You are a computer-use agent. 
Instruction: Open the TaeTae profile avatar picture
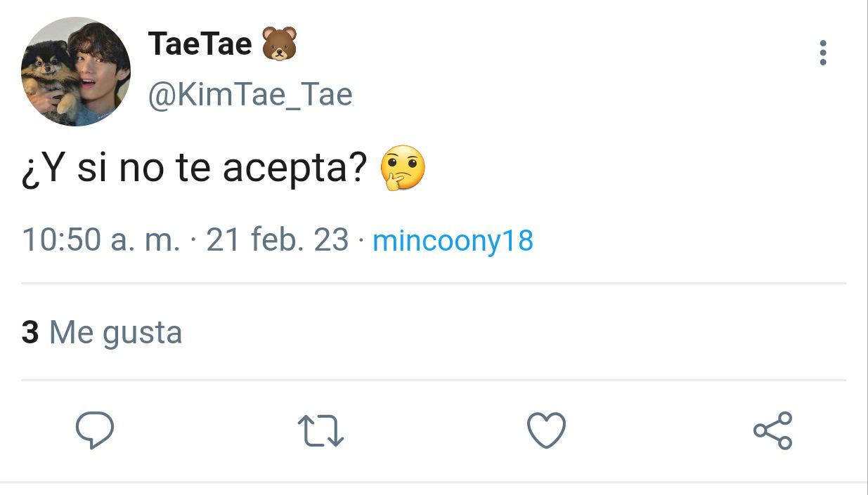[x=76, y=72]
